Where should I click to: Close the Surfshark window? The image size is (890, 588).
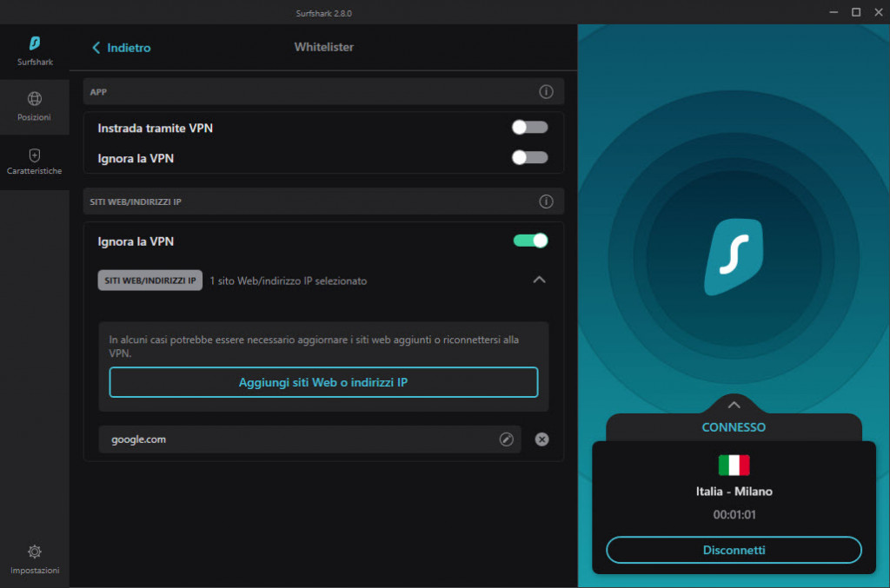pos(879,12)
